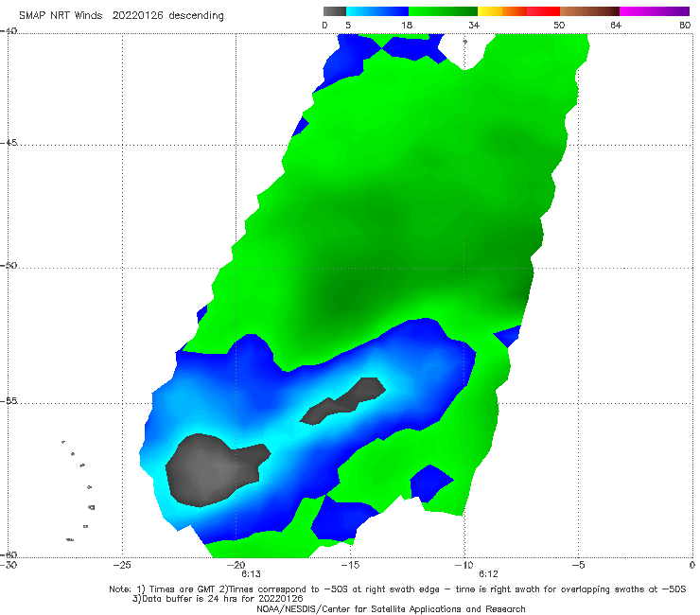Click the '6:13' swath time label

[x=251, y=574]
